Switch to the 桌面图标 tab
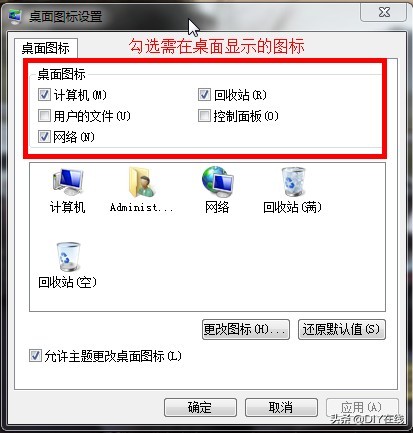Image resolution: width=413 pixels, height=433 pixels. coord(46,48)
